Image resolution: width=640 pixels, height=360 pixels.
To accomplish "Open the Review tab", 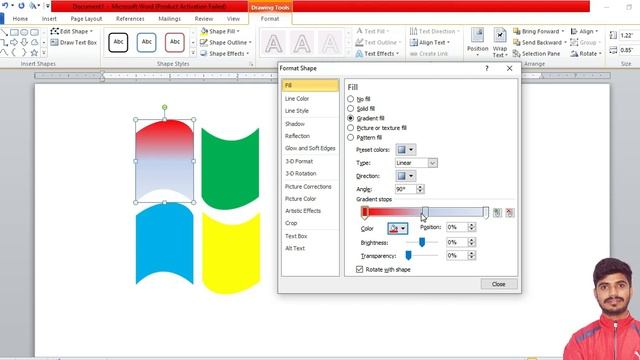I will pos(204,19).
